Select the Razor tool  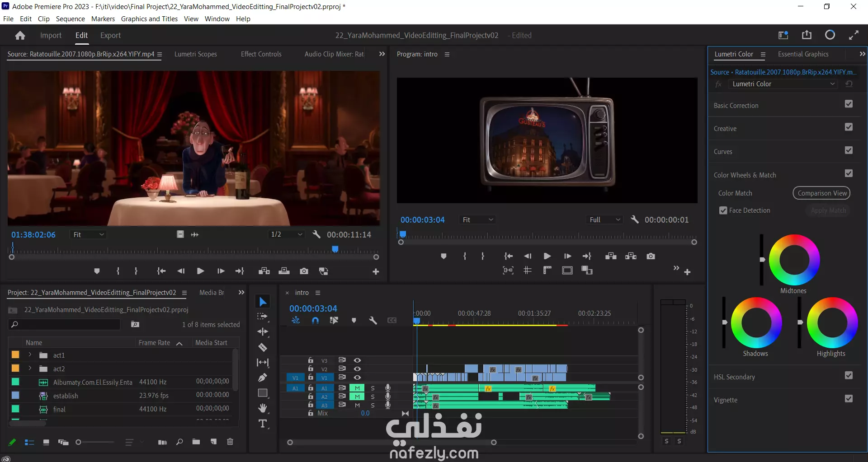click(263, 347)
